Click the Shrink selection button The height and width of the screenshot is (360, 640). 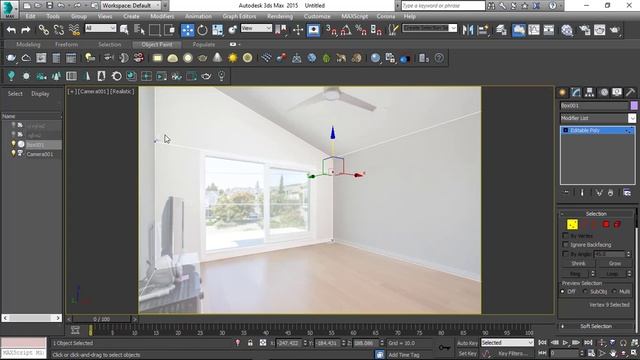point(579,264)
